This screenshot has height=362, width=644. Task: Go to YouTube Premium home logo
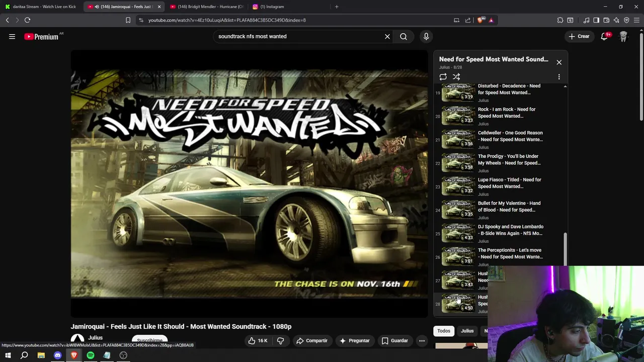(x=41, y=36)
